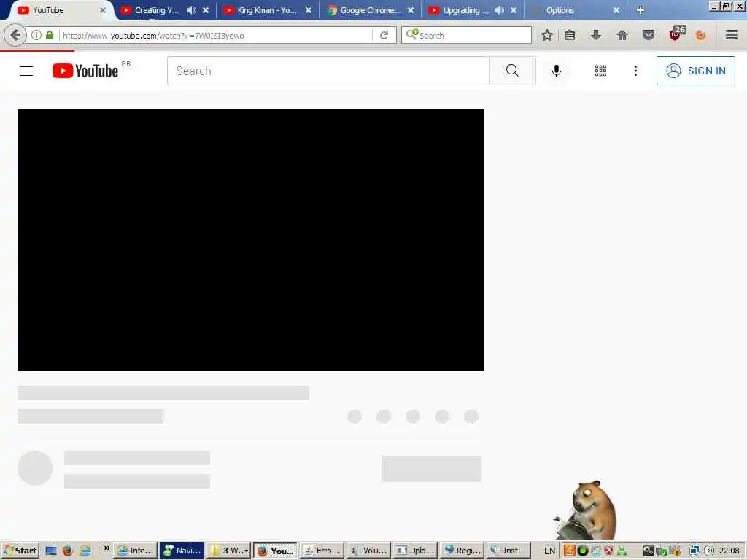
Task: Go back with the browser back arrow
Action: click(15, 35)
